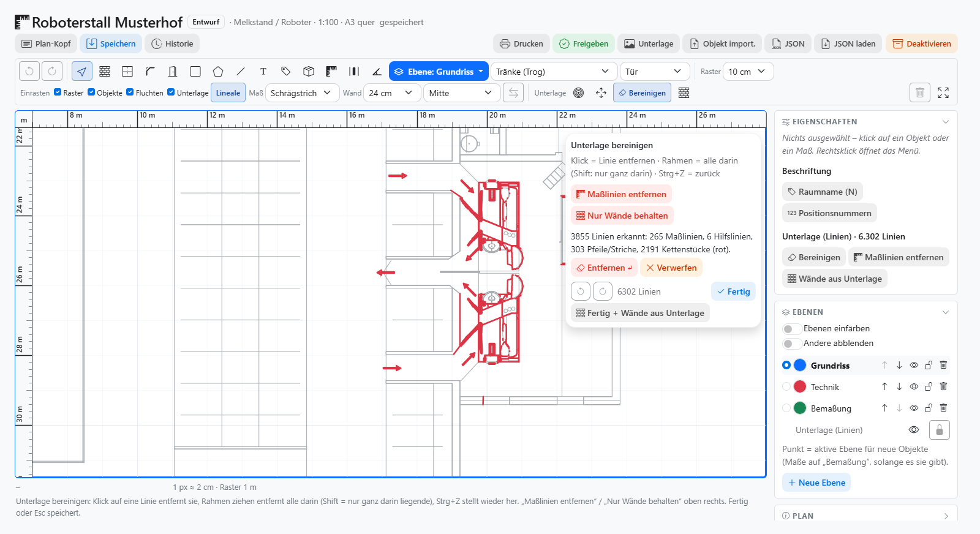Open fullscreen view of the canvas
Viewport: 980px width, 534px height.
pos(943,92)
